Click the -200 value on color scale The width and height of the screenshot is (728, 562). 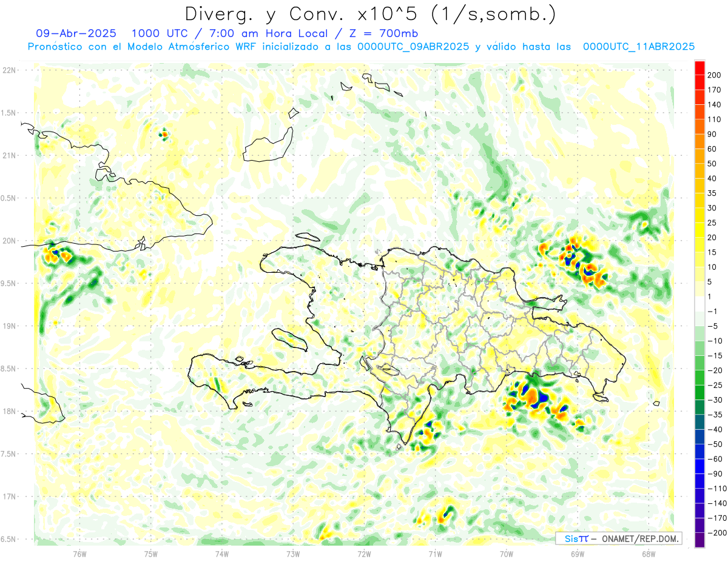pyautogui.click(x=716, y=533)
